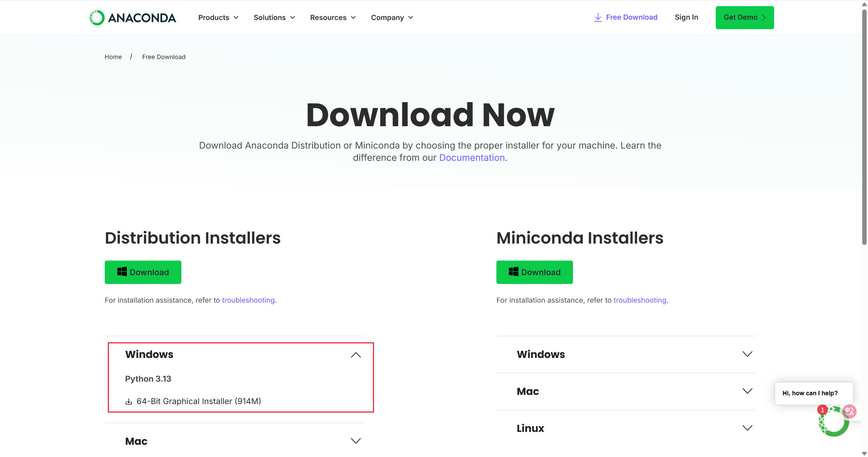Click the Windows logo on Distribution Download button
868x457 pixels.
pos(122,272)
